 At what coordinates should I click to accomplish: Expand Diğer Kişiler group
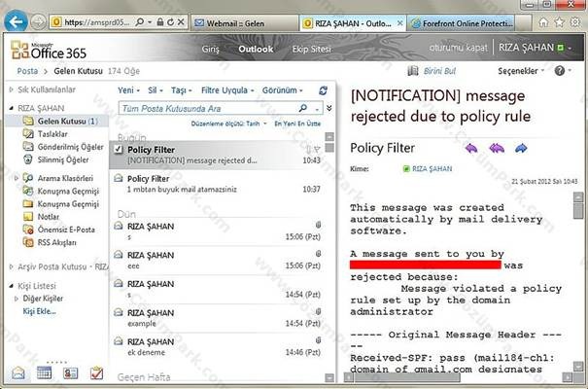tap(17, 299)
